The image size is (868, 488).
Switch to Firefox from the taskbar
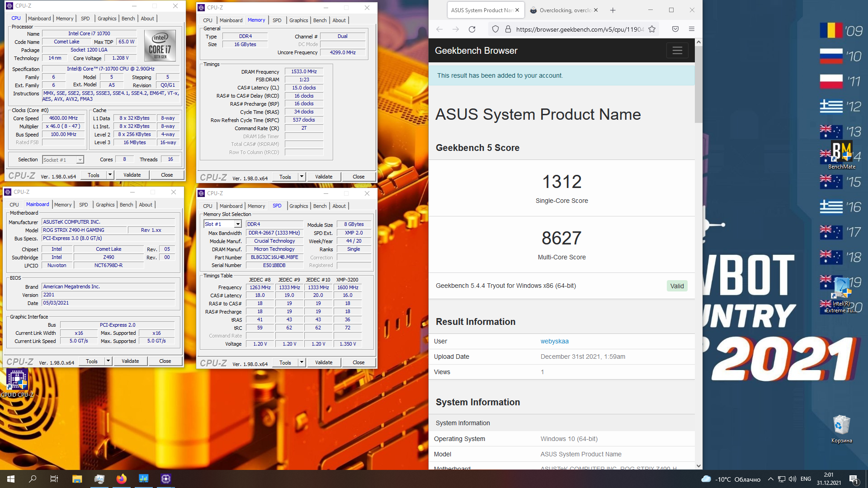click(121, 479)
